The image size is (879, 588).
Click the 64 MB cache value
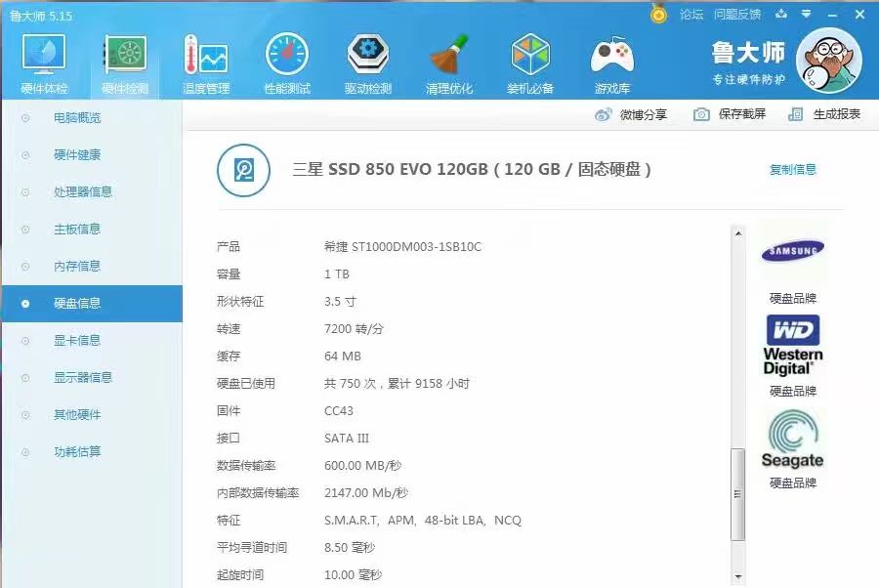point(343,357)
